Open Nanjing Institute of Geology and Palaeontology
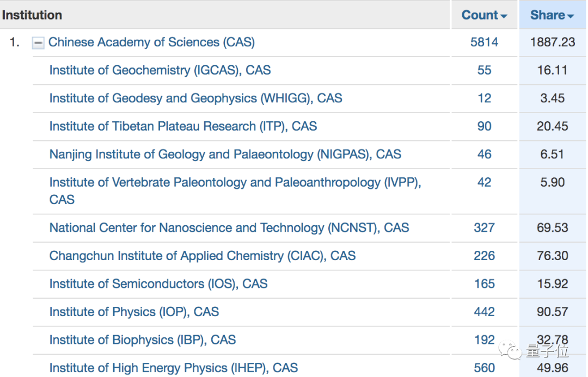 (225, 154)
